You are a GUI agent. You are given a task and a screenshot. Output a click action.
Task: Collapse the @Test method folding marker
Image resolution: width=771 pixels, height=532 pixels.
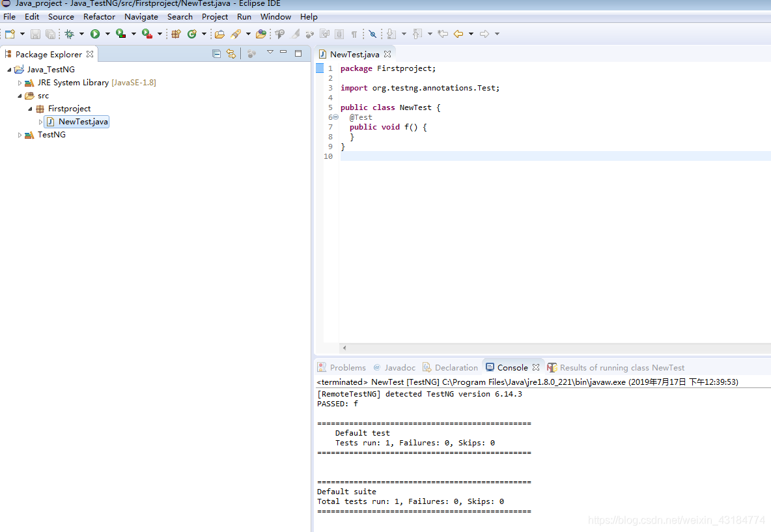(336, 117)
